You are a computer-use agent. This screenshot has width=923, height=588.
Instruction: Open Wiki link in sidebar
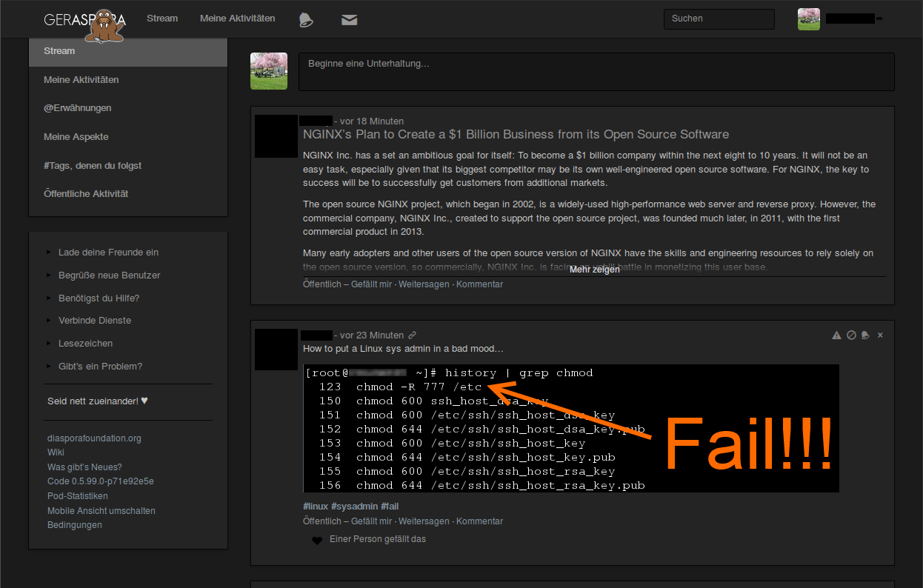(56, 452)
